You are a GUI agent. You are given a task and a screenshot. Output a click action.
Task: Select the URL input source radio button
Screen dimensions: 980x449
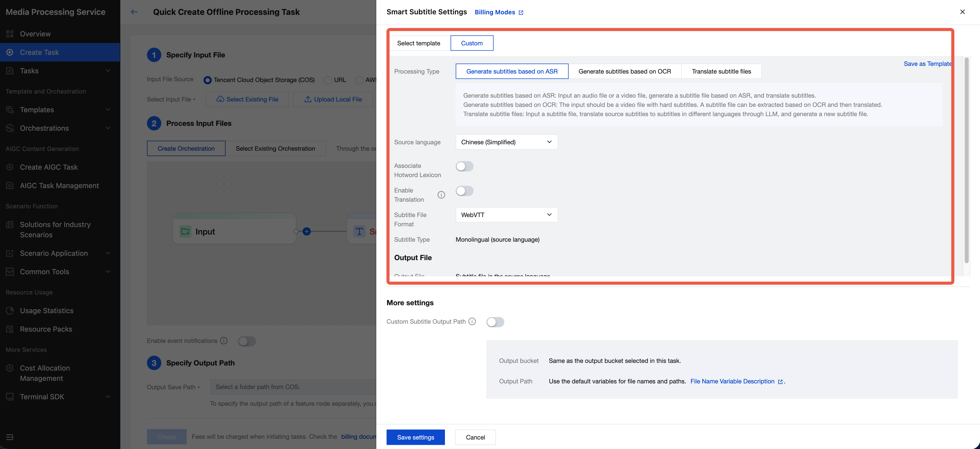(327, 80)
